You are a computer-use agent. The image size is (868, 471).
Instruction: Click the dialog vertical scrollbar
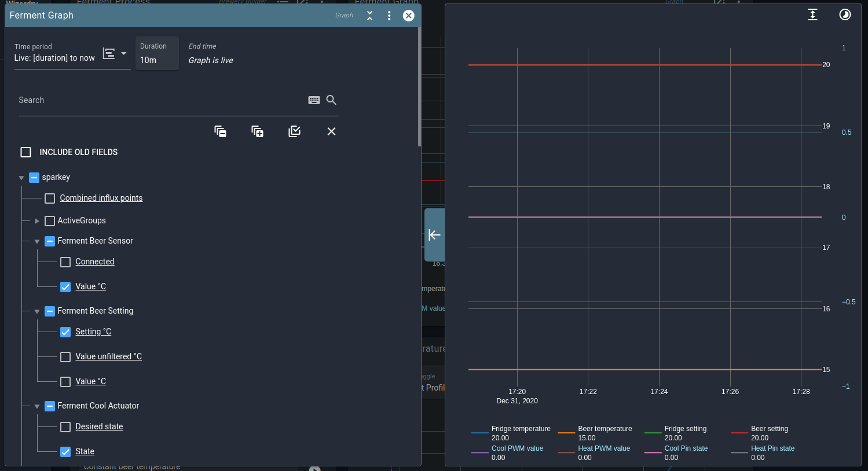pos(419,87)
